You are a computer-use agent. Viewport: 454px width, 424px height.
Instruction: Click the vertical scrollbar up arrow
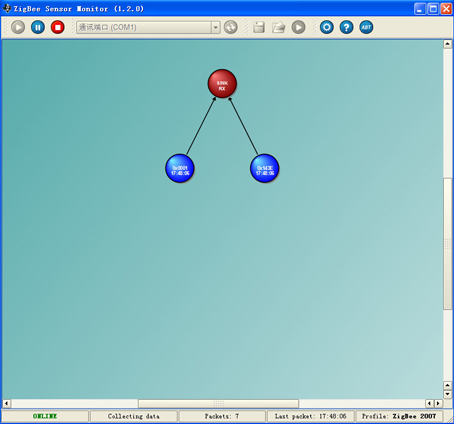(447, 44)
